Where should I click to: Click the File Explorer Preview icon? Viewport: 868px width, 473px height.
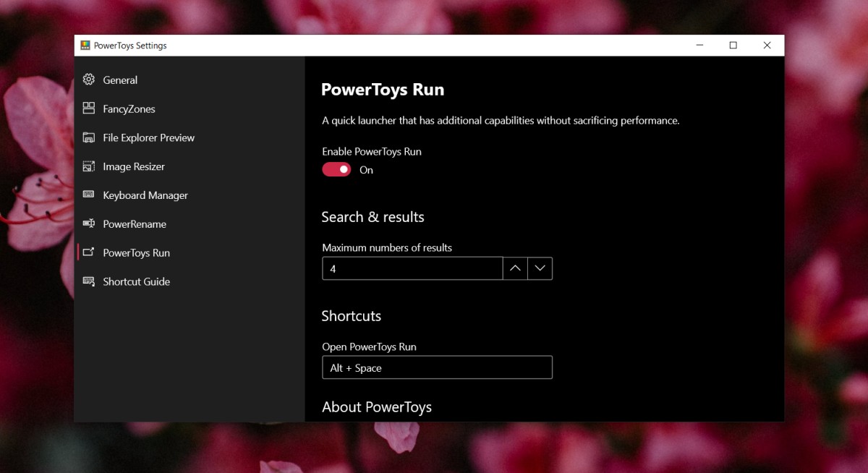click(89, 137)
